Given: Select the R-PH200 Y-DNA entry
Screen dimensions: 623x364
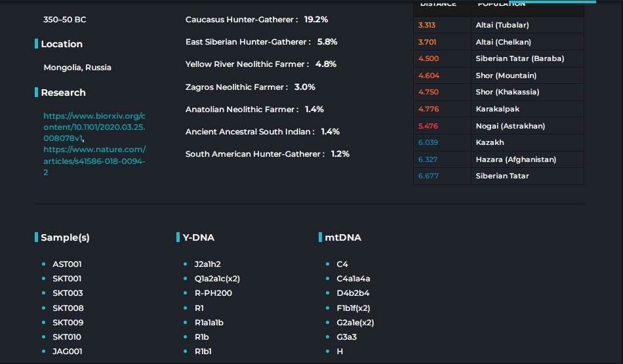Looking at the screenshot, I should [213, 293].
